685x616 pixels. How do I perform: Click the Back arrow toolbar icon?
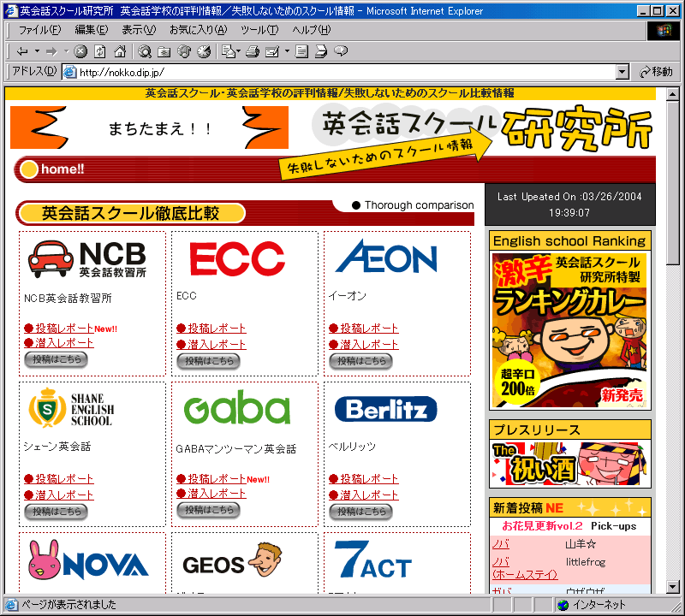point(22,51)
